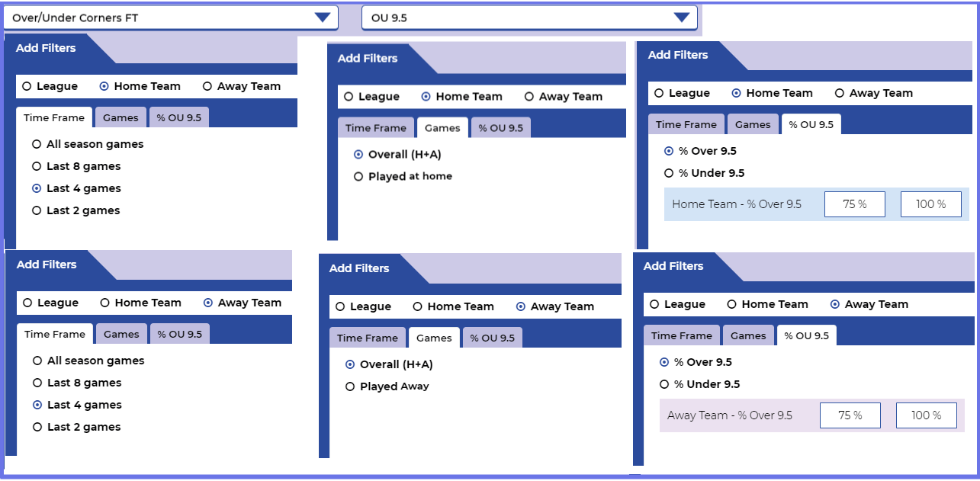This screenshot has width=980, height=481.
Task: Click the Away Team % Over 100% field
Action: [926, 415]
